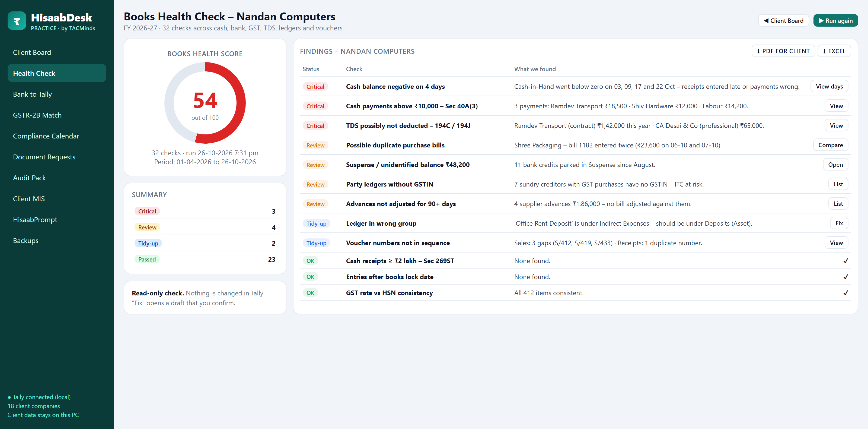Click 'Cash balance negative on 4 days' text
This screenshot has width=868, height=429.
click(395, 86)
